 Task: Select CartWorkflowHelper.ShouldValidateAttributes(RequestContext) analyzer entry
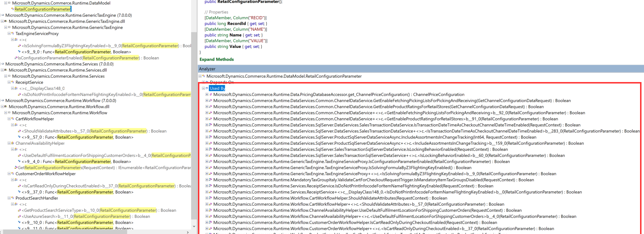point(330,198)
